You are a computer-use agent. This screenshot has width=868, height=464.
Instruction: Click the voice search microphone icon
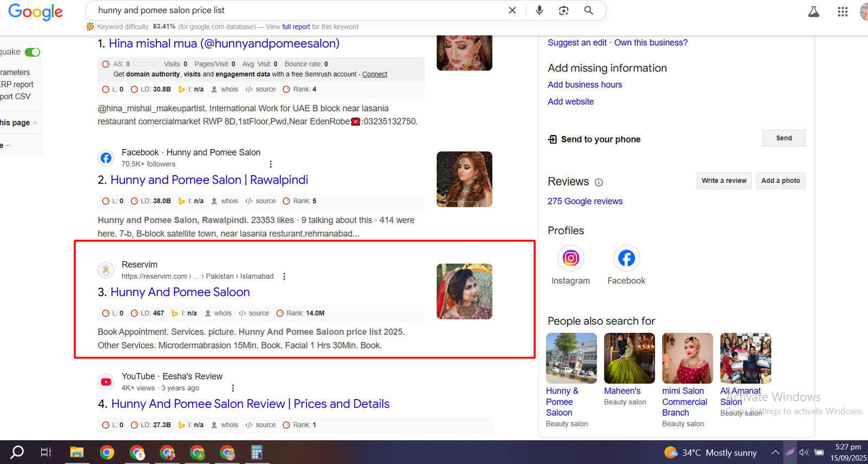pos(539,10)
